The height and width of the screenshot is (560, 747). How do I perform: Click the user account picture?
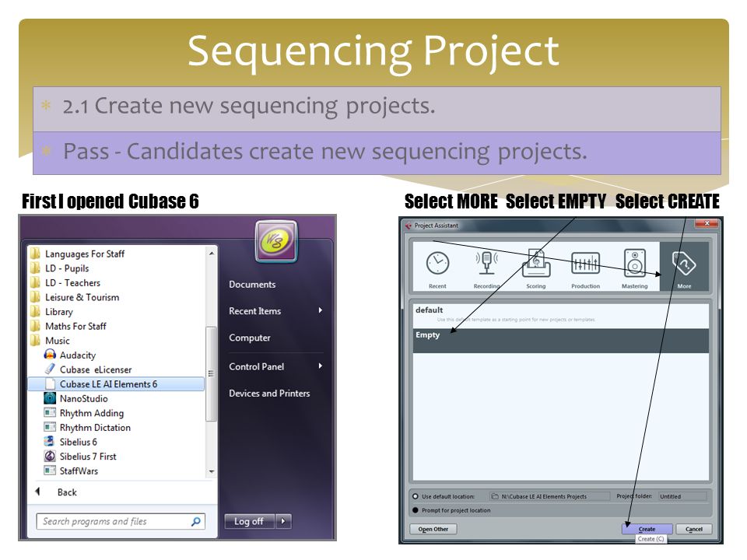[x=275, y=241]
